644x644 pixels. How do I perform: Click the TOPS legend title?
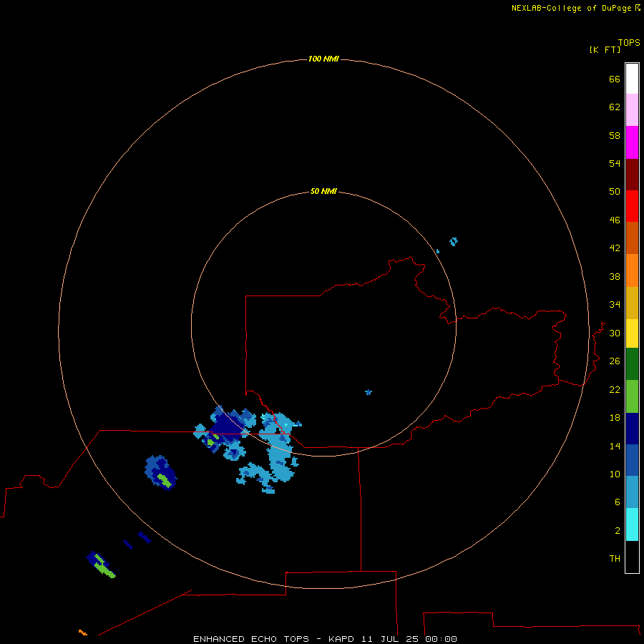(x=629, y=43)
